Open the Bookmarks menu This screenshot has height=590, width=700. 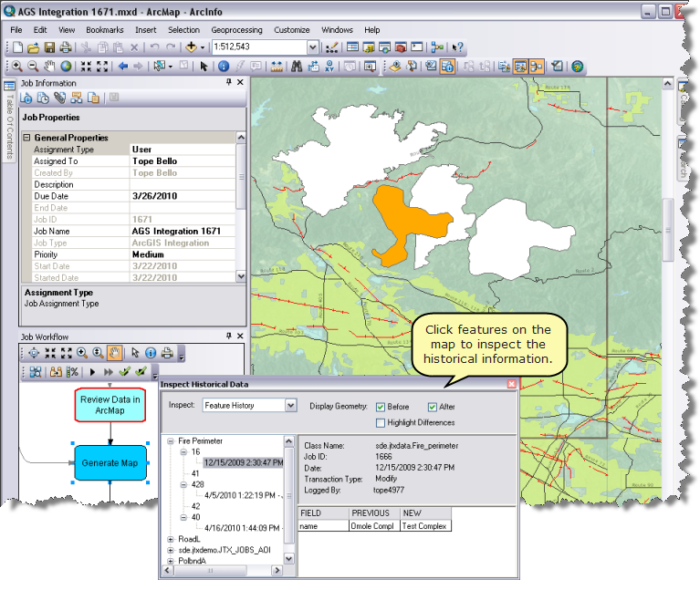pos(105,30)
